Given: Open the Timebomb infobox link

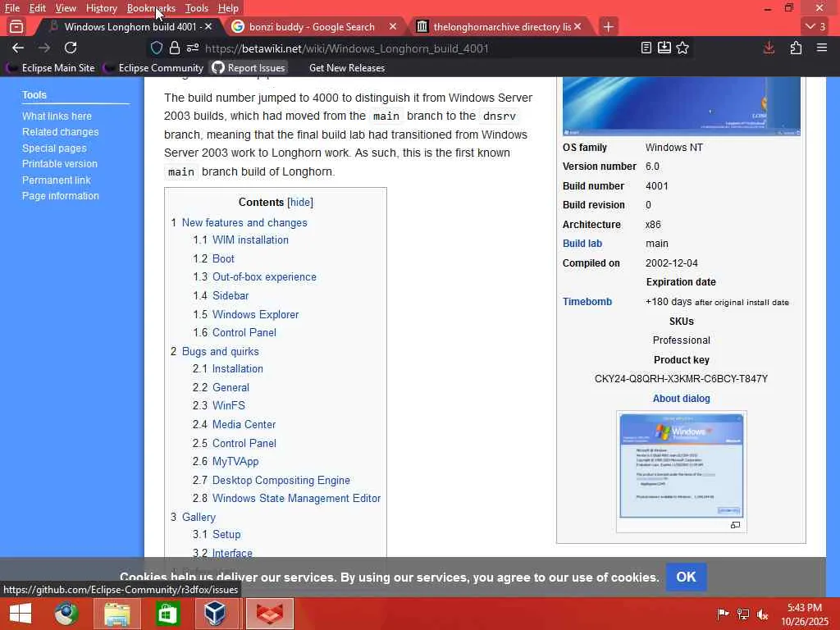Looking at the screenshot, I should (x=587, y=302).
